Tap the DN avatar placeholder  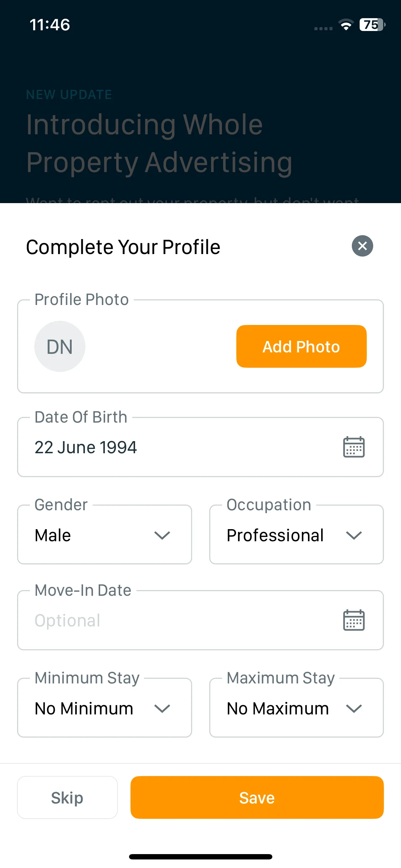pyautogui.click(x=60, y=346)
